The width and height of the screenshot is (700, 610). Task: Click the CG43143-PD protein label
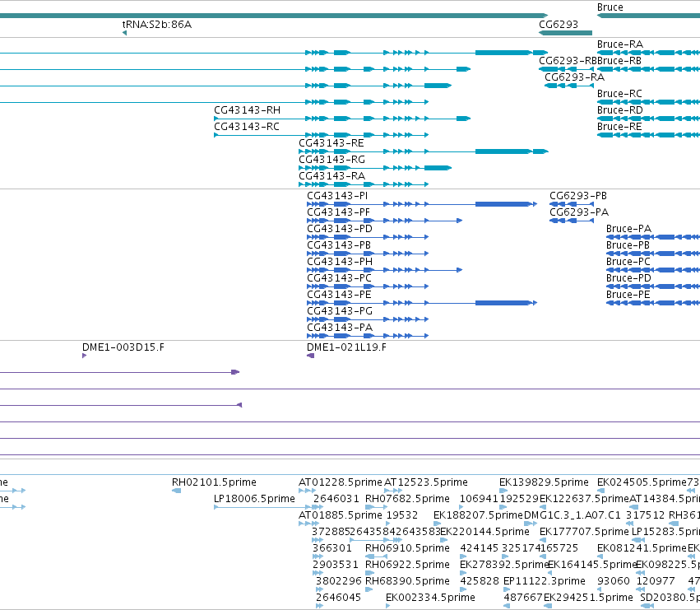[340, 229]
